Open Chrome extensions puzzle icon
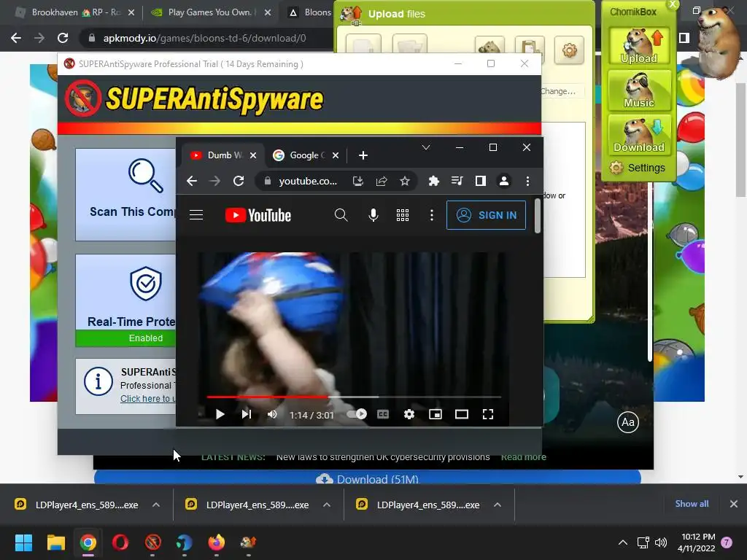The width and height of the screenshot is (747, 560). 433,181
